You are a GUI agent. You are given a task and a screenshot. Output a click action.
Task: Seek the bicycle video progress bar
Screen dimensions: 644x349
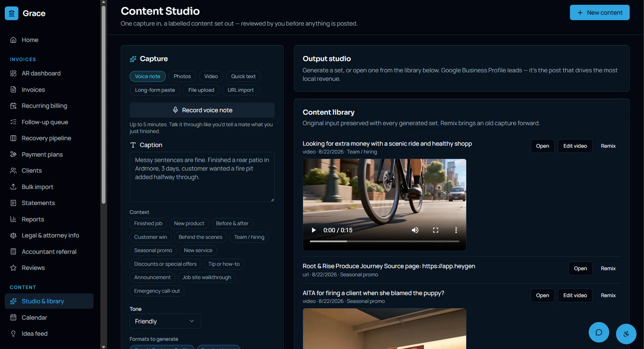[x=385, y=241]
